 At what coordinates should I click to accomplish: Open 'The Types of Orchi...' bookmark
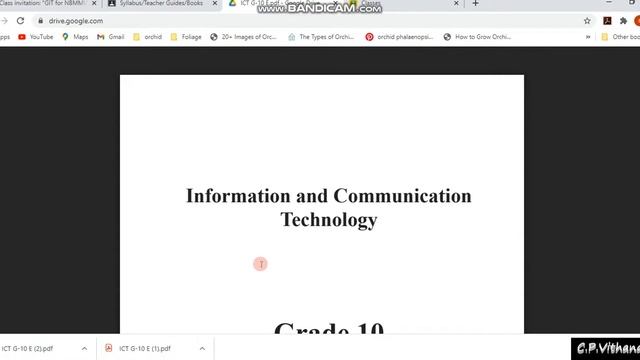click(321, 37)
